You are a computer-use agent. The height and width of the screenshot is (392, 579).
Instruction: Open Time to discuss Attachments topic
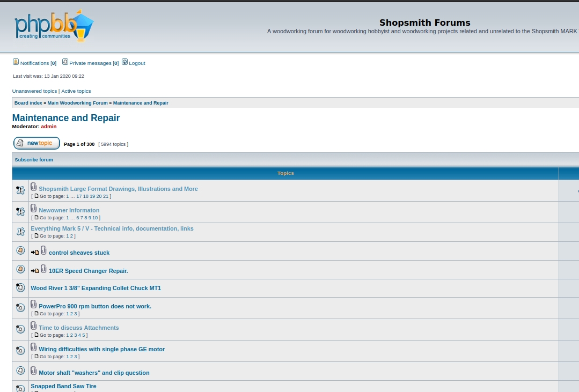click(x=79, y=328)
